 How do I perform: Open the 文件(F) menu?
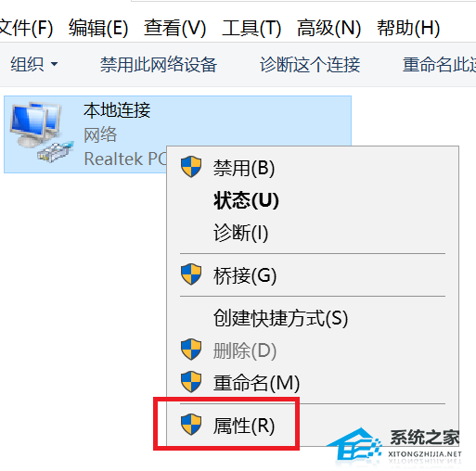pyautogui.click(x=26, y=28)
